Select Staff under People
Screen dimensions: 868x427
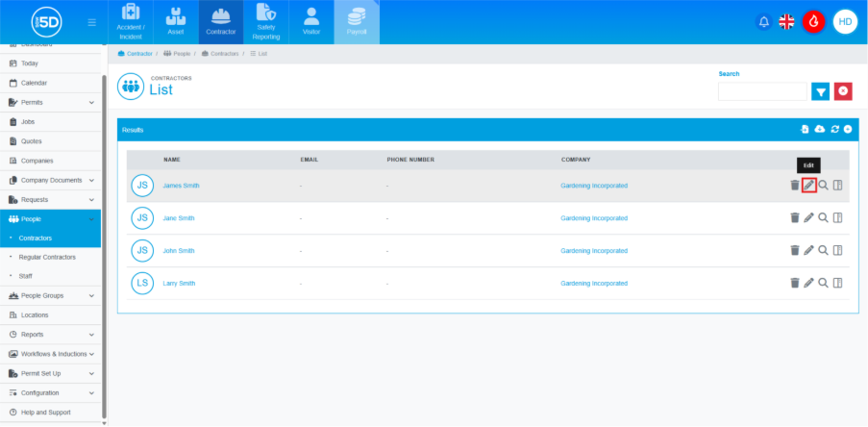[25, 276]
